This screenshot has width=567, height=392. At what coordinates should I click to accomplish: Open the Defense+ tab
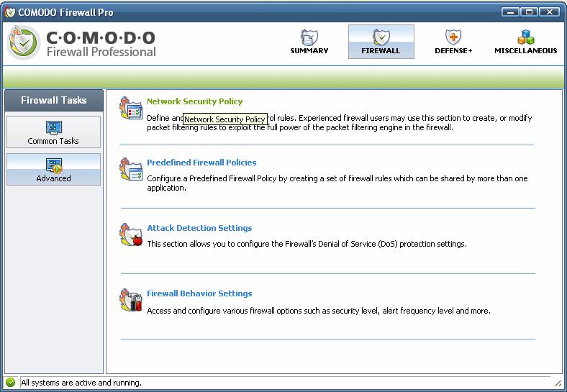[x=453, y=42]
